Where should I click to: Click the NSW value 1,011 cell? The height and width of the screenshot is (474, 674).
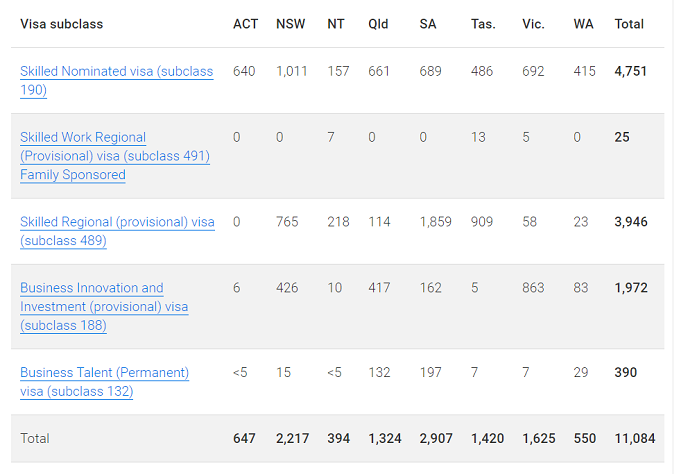click(292, 72)
